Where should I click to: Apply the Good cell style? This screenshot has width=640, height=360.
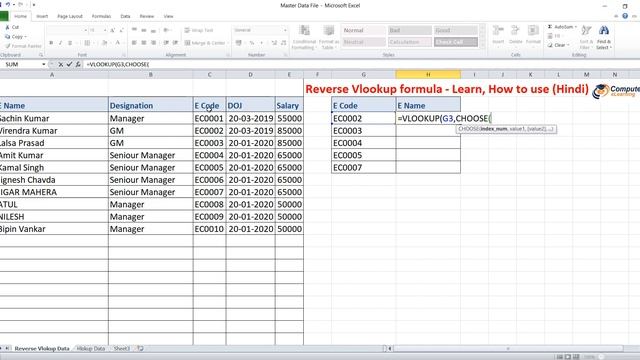456,30
